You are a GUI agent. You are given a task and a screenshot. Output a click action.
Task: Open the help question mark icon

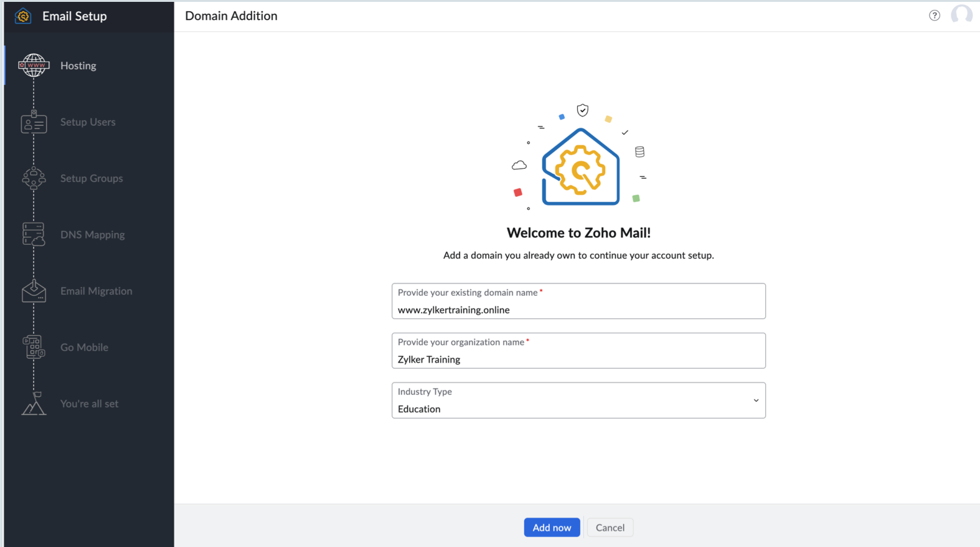pos(935,16)
